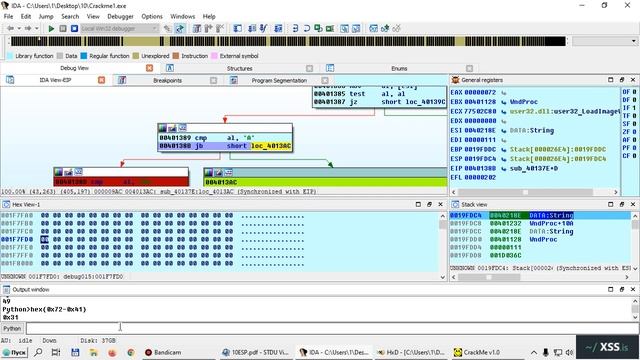640x360 pixels.
Task: Click the navigation band color bar
Action: tap(288, 41)
